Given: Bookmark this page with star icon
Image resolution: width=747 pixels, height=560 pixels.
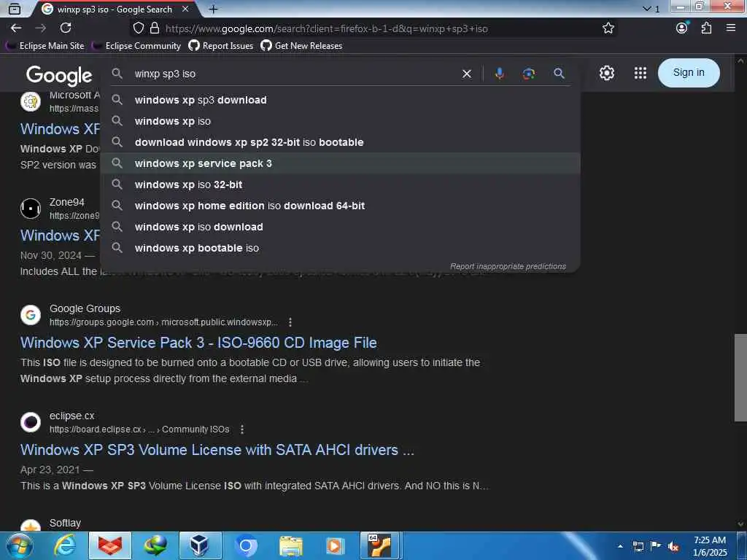Looking at the screenshot, I should [x=608, y=28].
